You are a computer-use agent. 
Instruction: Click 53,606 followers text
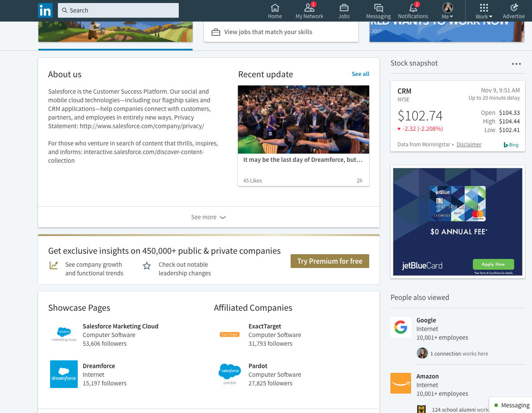click(104, 344)
